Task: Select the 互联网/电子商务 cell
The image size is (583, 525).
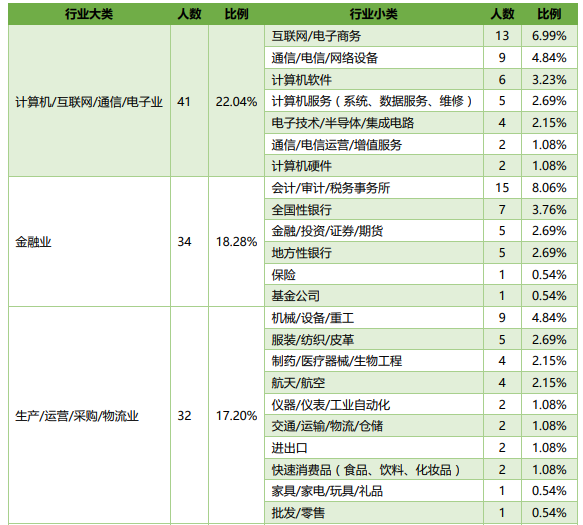Action: point(374,36)
